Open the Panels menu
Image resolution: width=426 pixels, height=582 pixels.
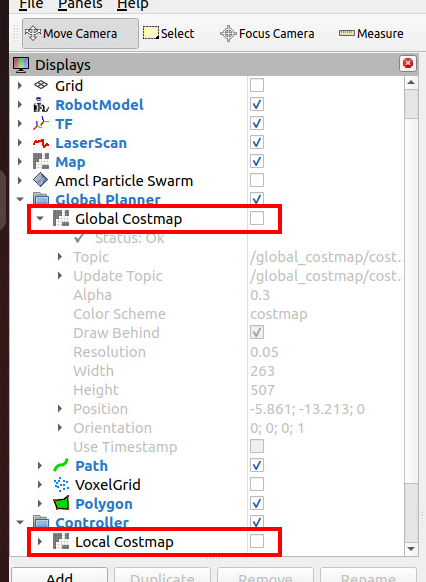80,4
